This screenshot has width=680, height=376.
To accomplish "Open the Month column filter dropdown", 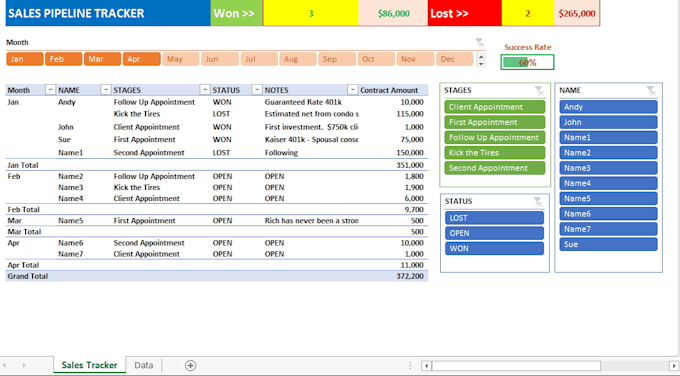I will click(50, 90).
